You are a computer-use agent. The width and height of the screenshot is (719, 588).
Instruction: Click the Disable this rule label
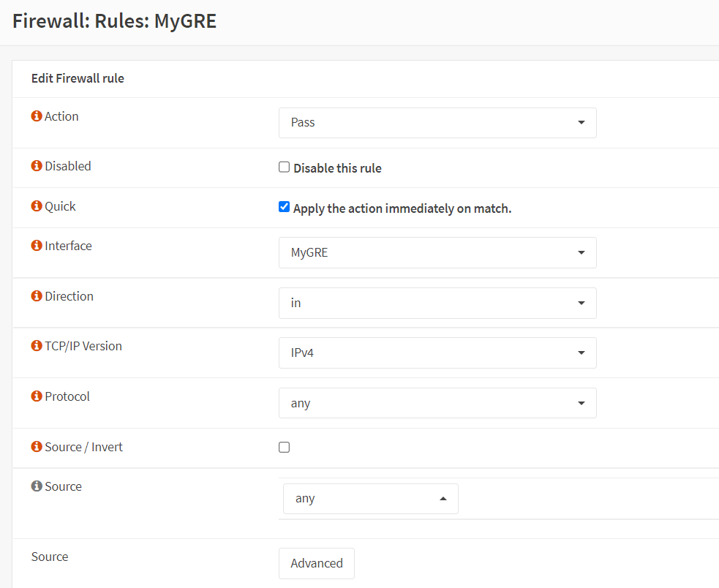point(337,168)
